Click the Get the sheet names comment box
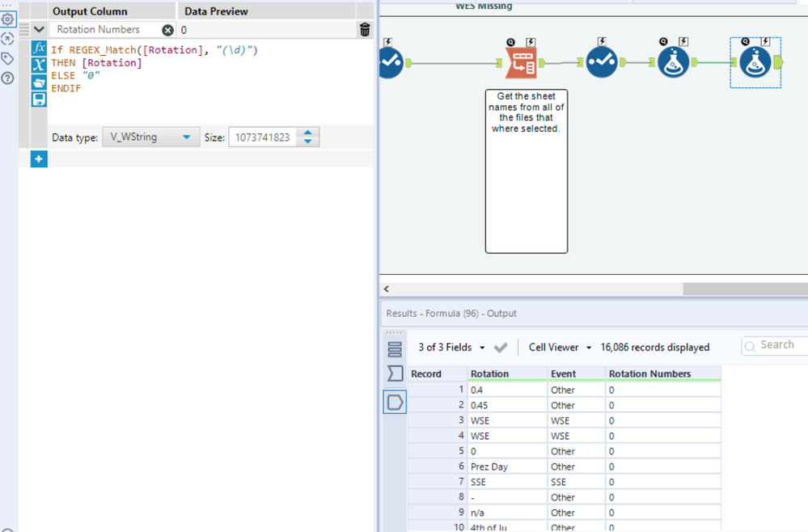Screen dimensions: 808x532 point(526,171)
